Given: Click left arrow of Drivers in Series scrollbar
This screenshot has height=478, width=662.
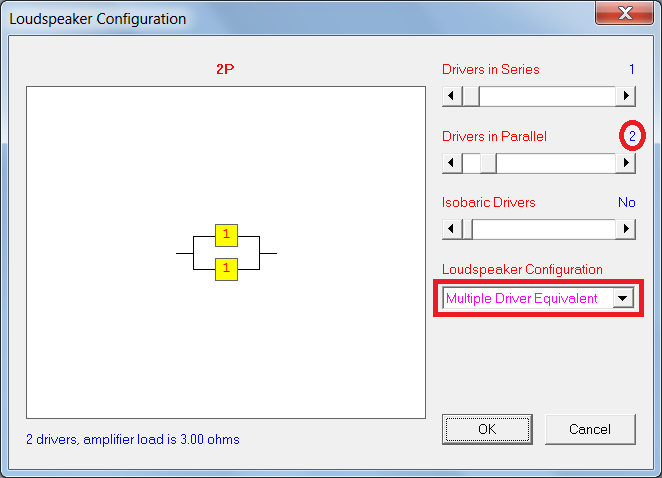Looking at the screenshot, I should pos(452,96).
